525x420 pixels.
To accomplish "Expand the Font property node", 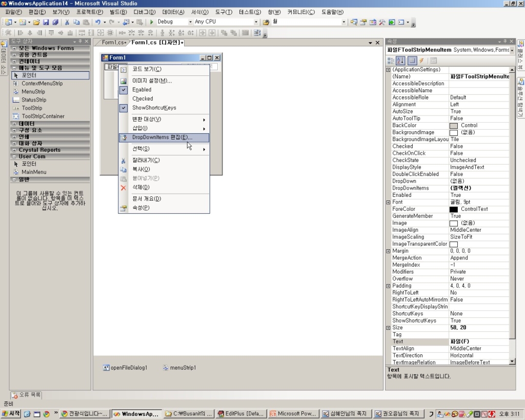I will (389, 202).
